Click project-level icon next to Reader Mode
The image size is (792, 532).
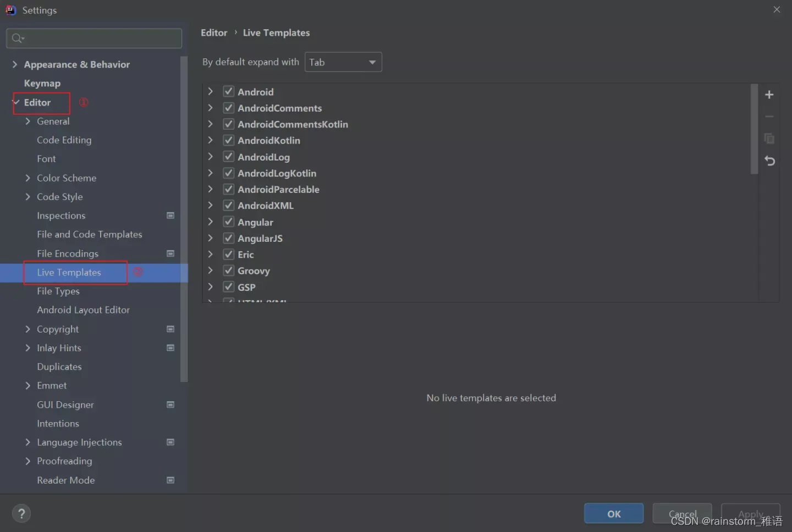coord(170,480)
